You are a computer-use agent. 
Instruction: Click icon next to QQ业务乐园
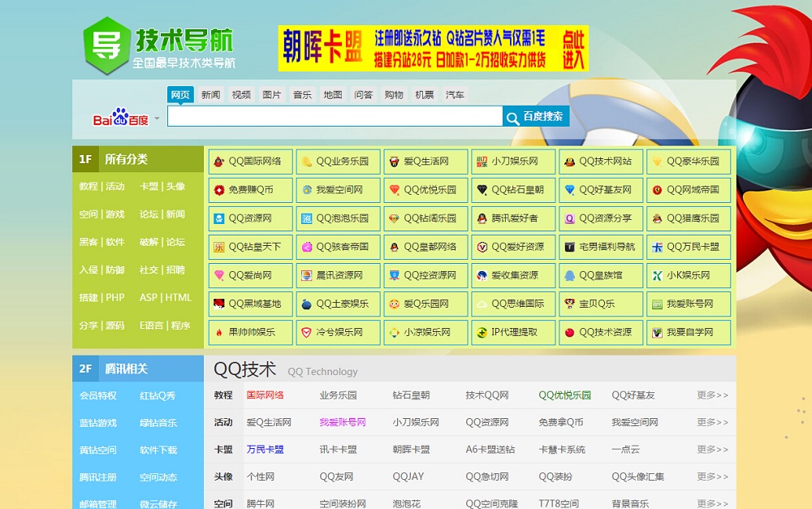(x=307, y=162)
